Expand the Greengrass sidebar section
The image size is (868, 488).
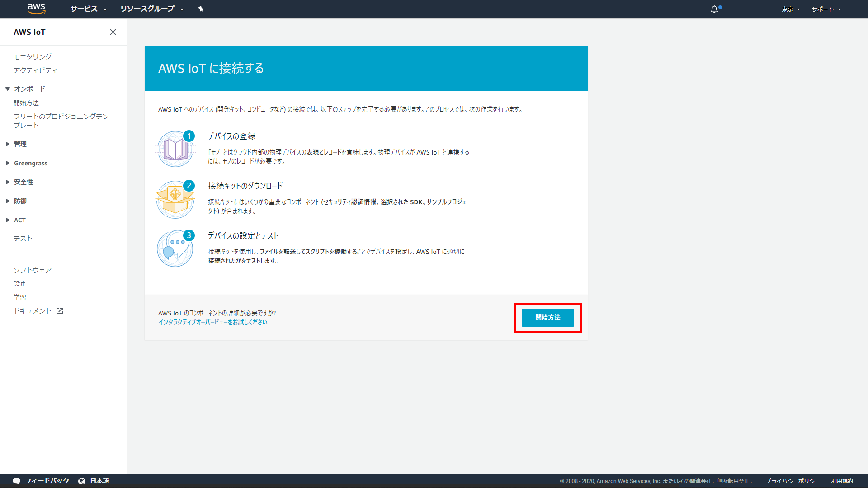8,163
